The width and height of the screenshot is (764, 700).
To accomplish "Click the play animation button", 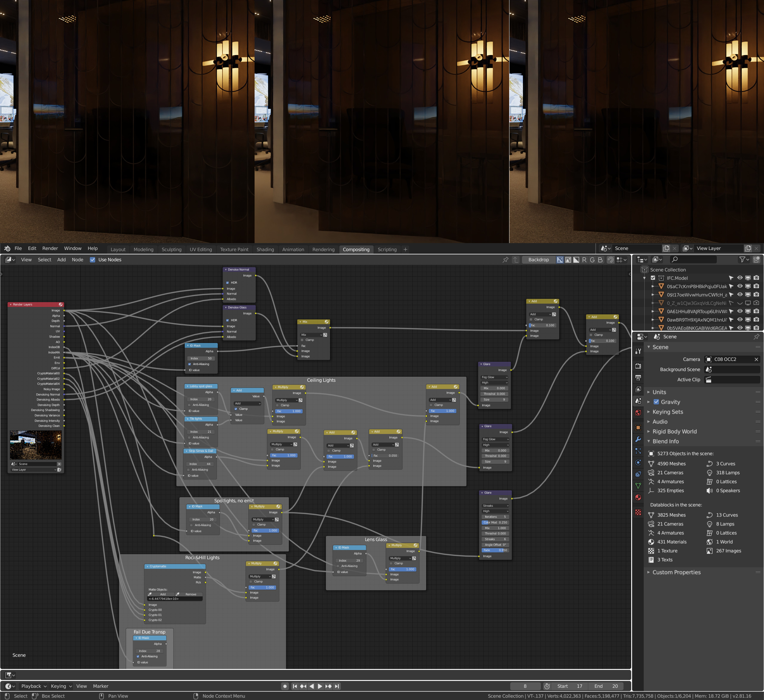I will (x=320, y=686).
